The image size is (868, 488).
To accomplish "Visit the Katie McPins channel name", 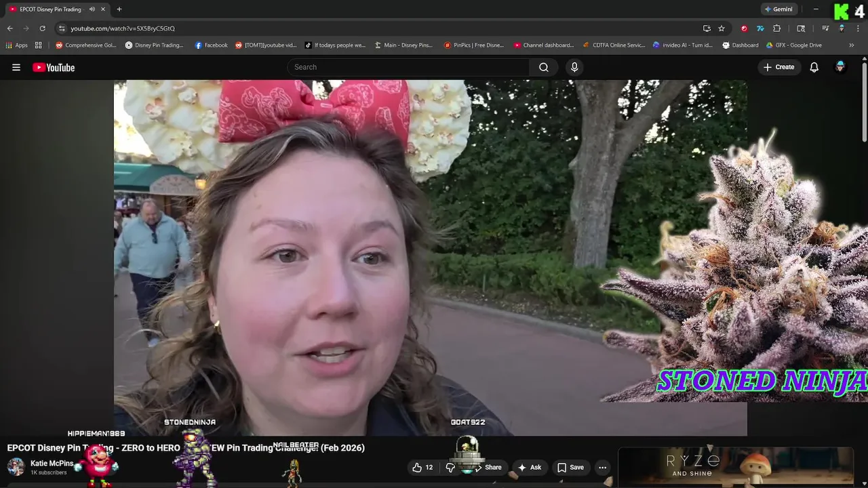I will 52,464.
